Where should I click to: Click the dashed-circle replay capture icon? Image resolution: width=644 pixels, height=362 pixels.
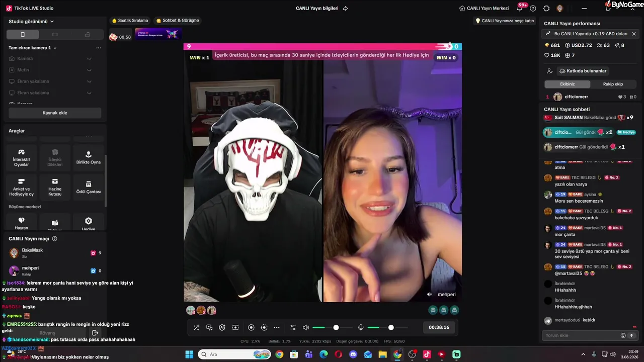264,327
